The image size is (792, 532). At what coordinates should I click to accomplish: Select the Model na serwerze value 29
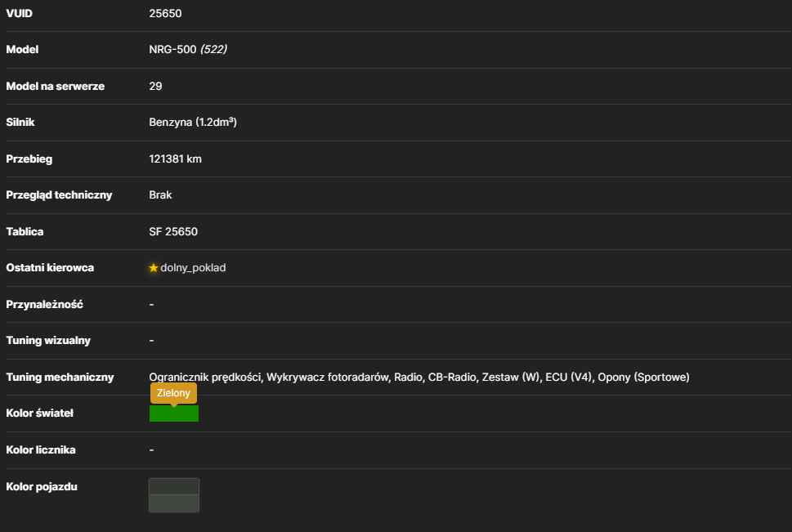(x=155, y=87)
